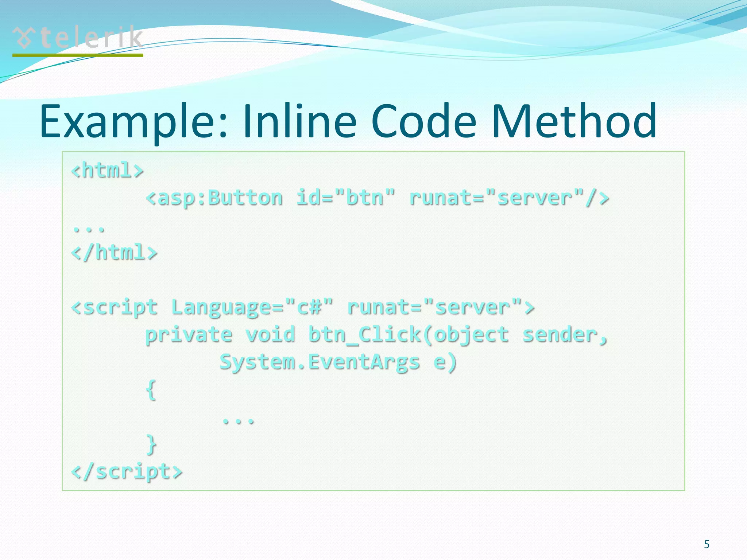
Task: Click the word Method in title
Action: (574, 121)
